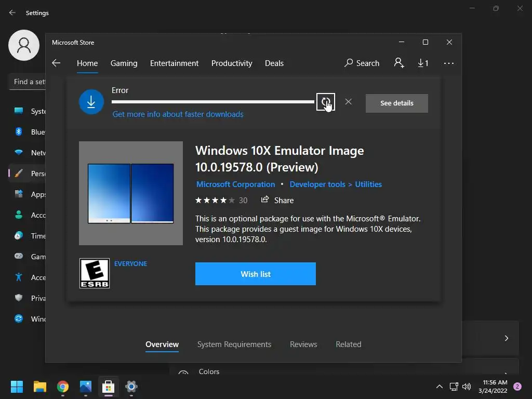Open File Explorer from the taskbar

tap(39, 387)
